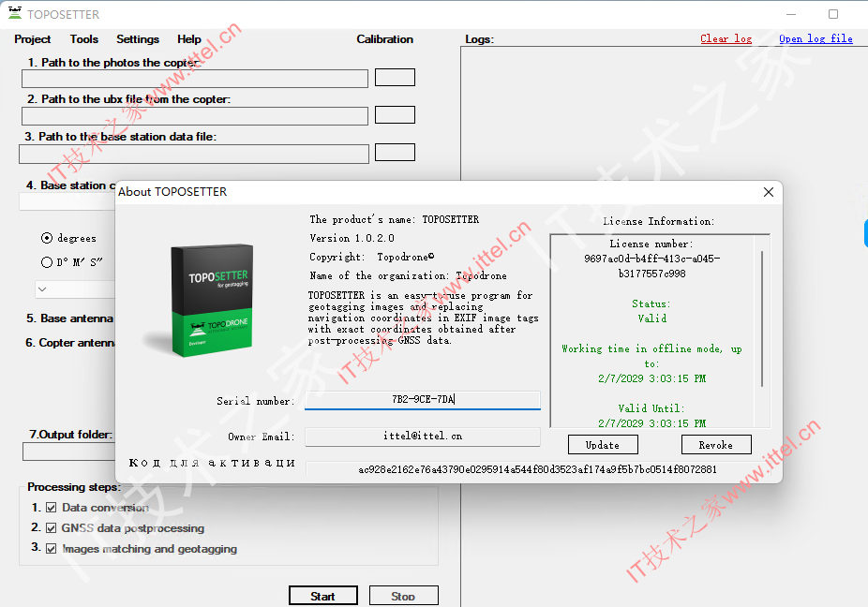Toggle the GNSS data postprocessing checkbox

[x=52, y=528]
